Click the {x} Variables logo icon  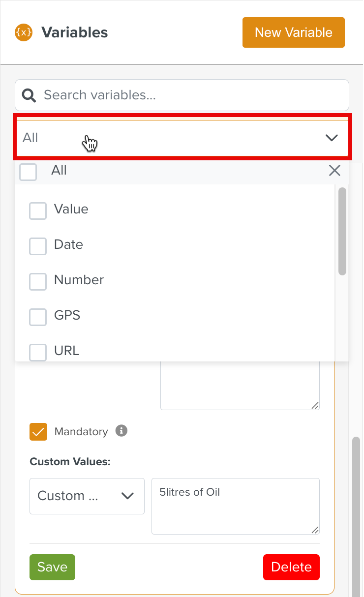(24, 32)
